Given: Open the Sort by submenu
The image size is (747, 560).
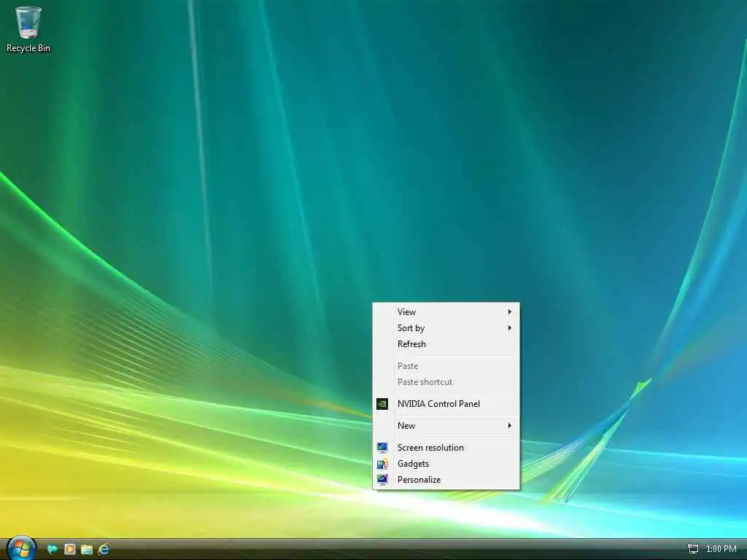Looking at the screenshot, I should (x=446, y=328).
